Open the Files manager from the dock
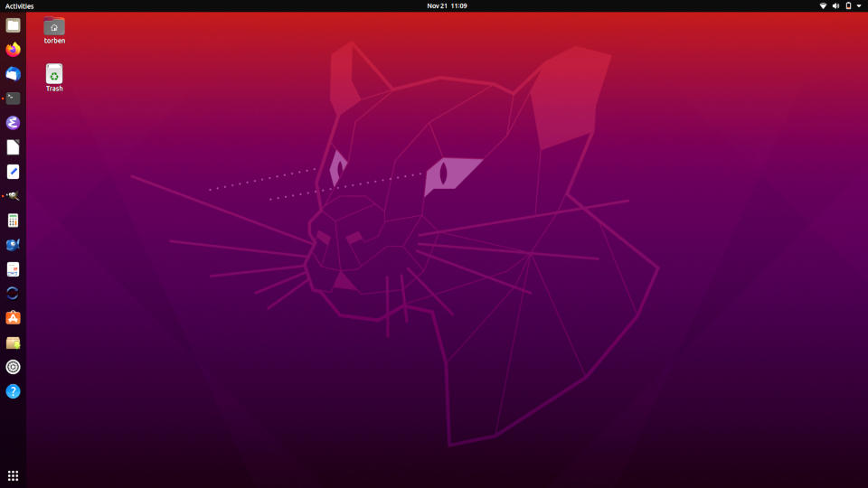The width and height of the screenshot is (868, 488). tap(13, 25)
